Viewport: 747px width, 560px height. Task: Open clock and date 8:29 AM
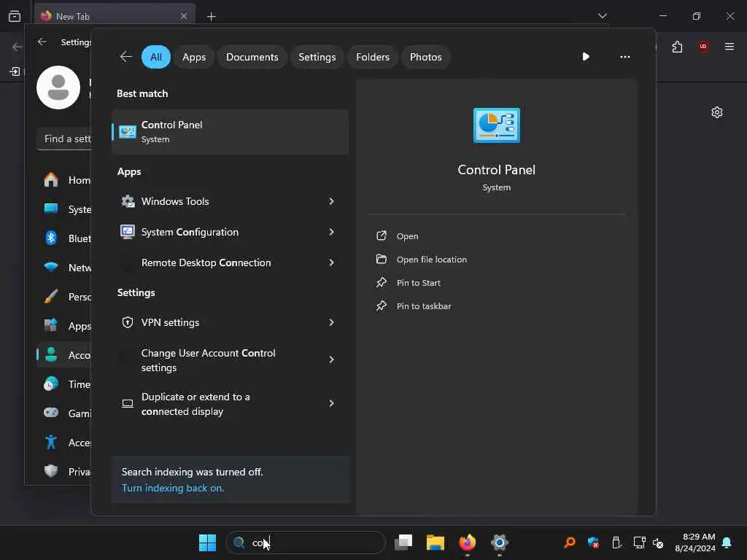tap(695, 542)
